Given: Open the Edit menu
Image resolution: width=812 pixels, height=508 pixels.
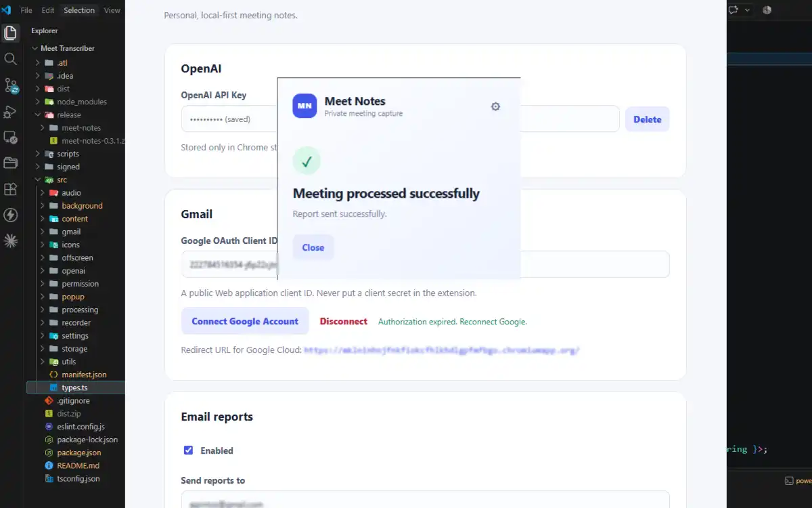Looking at the screenshot, I should tap(47, 10).
